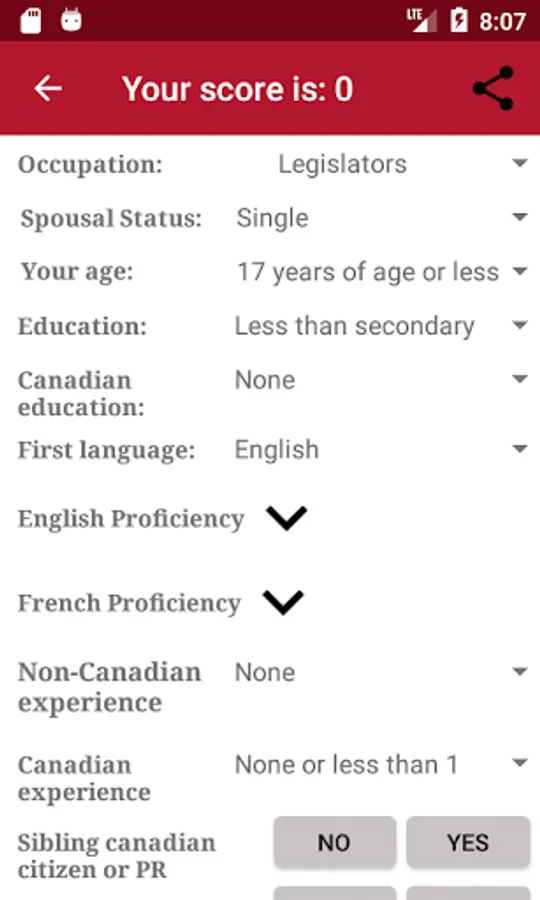
Task: Tap the LTE signal icon
Action: [x=422, y=20]
